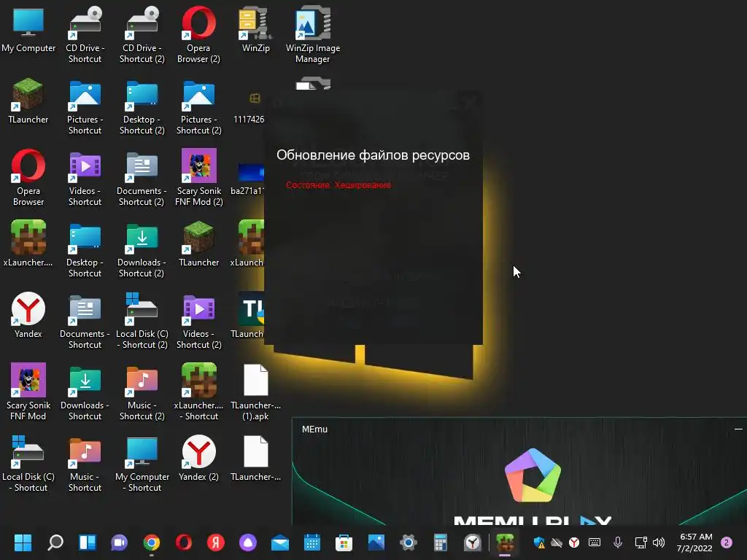Screen dimensions: 747x560
Task: Select the Downloads - Shortcut (2) icon
Action: [142, 249]
